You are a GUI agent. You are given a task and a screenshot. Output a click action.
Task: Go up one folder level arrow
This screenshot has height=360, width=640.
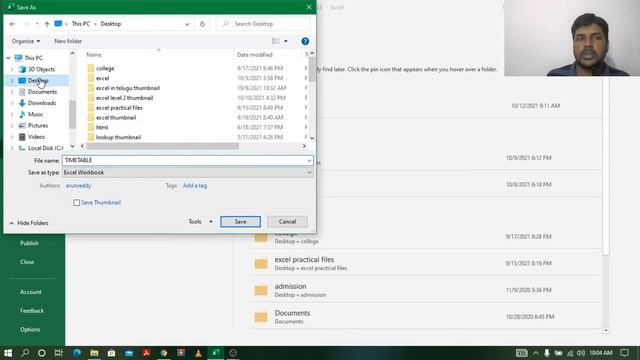click(x=47, y=24)
